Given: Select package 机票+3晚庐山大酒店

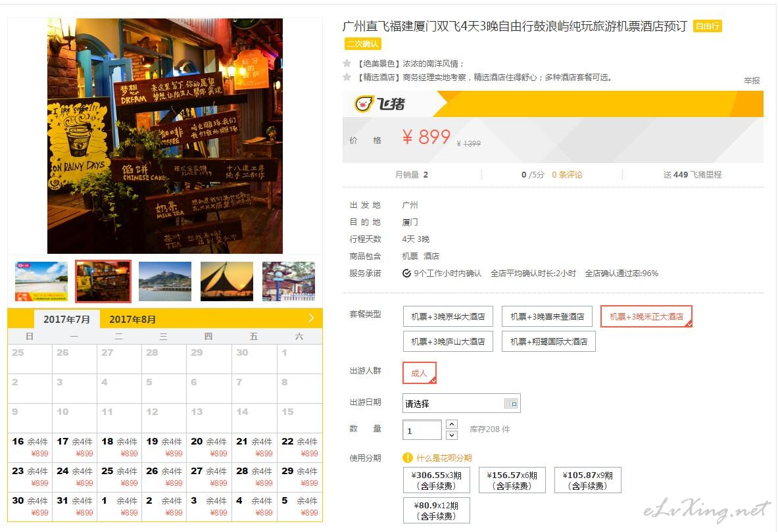Looking at the screenshot, I should click(x=448, y=341).
